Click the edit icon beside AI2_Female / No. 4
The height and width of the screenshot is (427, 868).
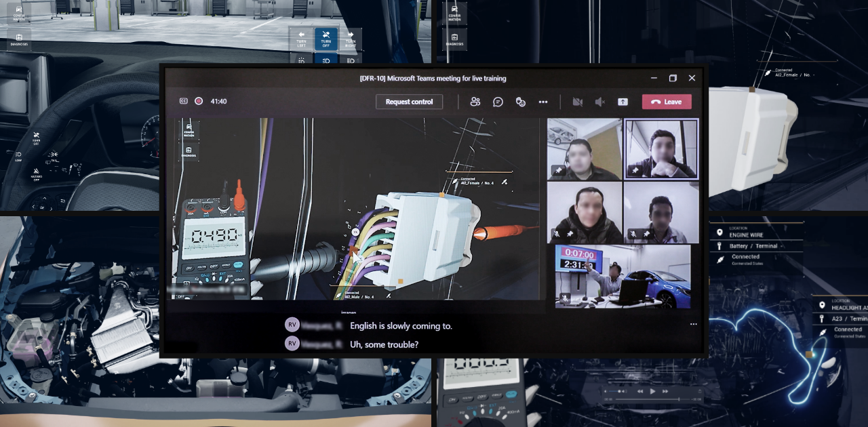click(x=504, y=182)
